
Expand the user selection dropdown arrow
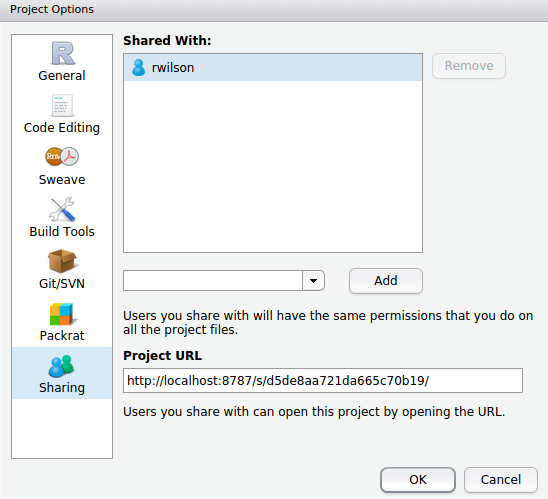(x=313, y=281)
